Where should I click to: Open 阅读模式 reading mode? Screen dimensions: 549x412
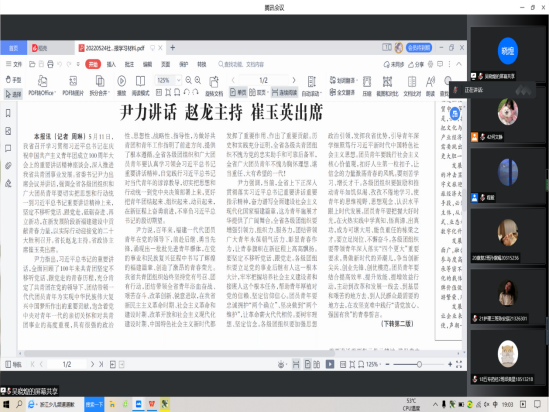coord(140,85)
